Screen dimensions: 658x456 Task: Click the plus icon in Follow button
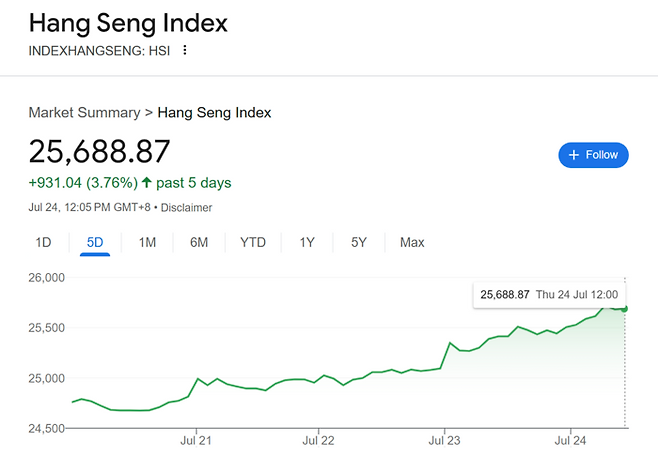574,155
